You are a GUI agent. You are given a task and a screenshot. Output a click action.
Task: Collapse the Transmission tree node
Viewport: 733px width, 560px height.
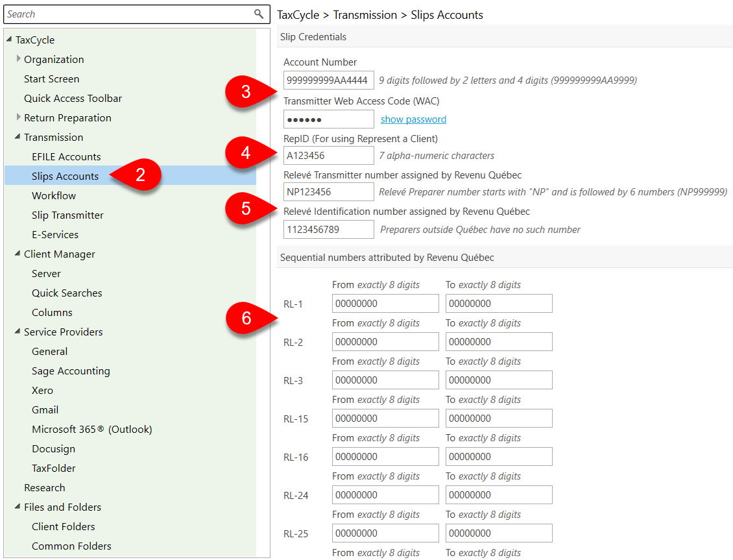18,137
